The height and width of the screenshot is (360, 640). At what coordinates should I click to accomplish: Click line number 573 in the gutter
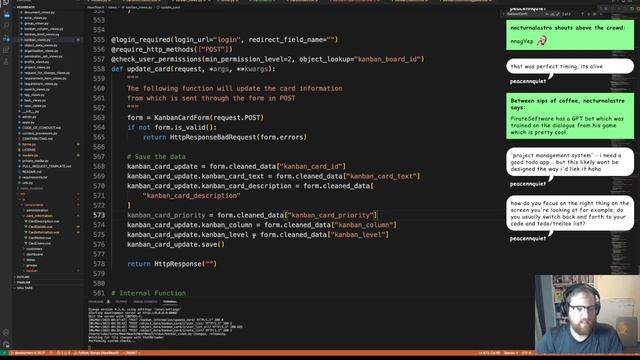98,215
